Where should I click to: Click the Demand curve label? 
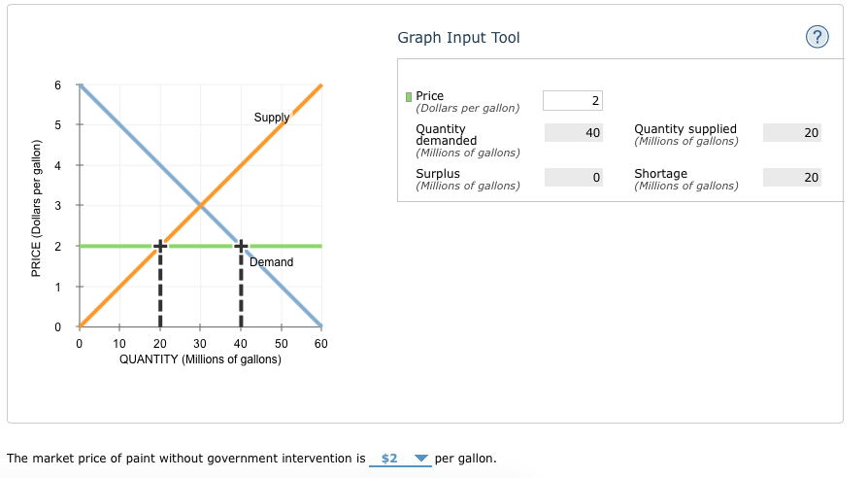pyautogui.click(x=271, y=262)
